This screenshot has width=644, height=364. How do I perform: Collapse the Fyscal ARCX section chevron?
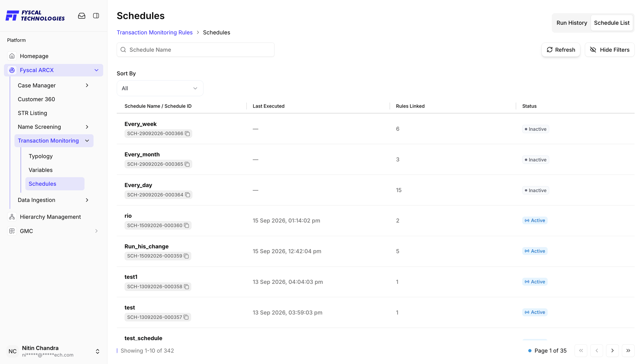[x=97, y=70]
